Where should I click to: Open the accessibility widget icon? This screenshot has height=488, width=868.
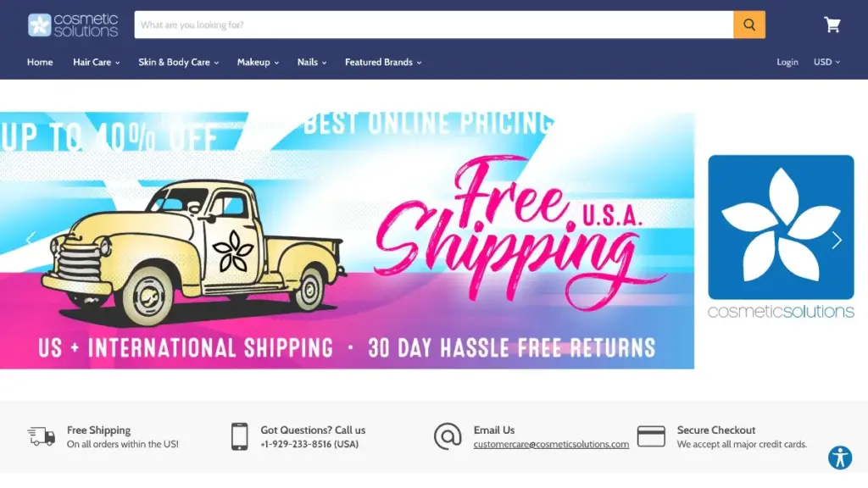pos(840,457)
